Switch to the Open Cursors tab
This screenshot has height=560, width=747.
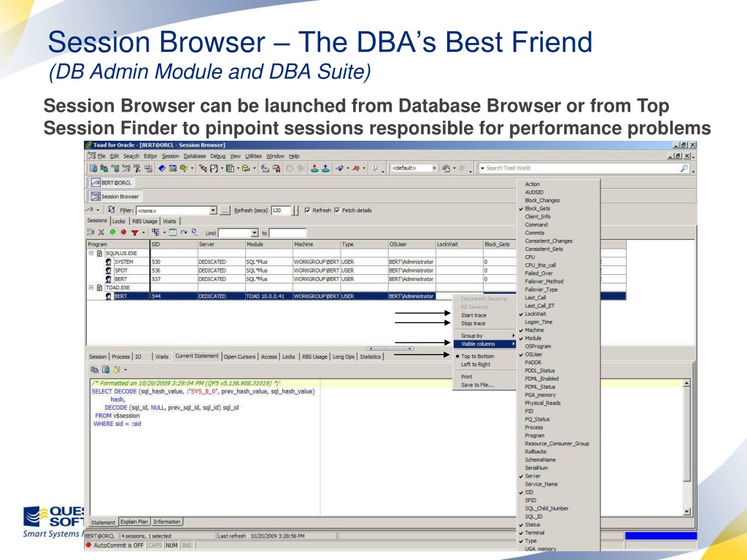239,357
